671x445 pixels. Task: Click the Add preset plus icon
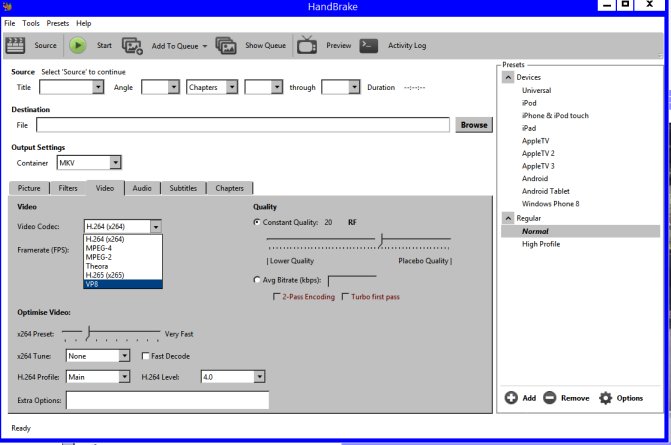pyautogui.click(x=511, y=398)
